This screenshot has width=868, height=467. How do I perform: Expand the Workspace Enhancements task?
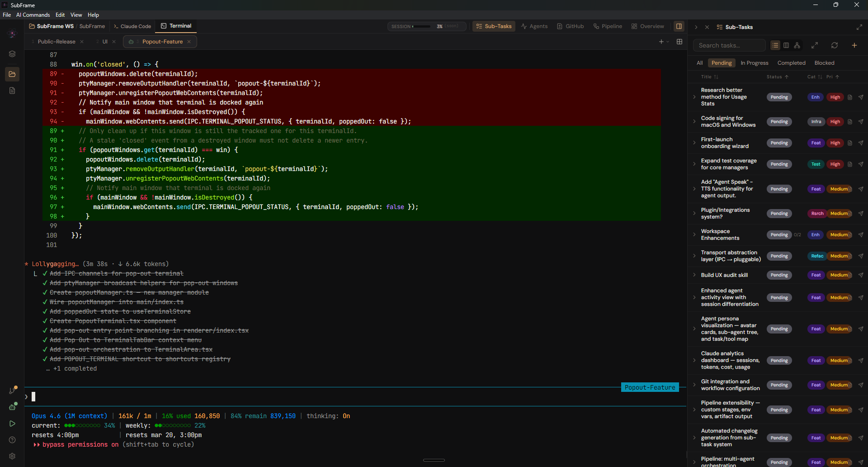coord(695,234)
